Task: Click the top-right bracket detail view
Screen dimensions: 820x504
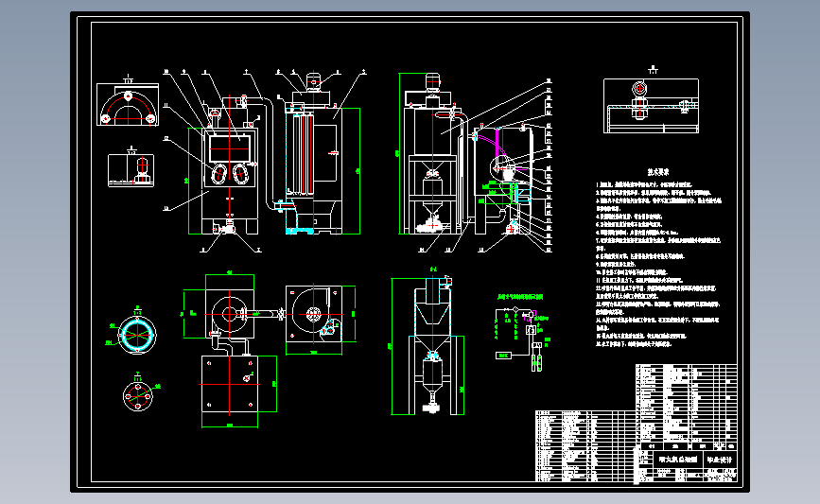Action: [651, 106]
